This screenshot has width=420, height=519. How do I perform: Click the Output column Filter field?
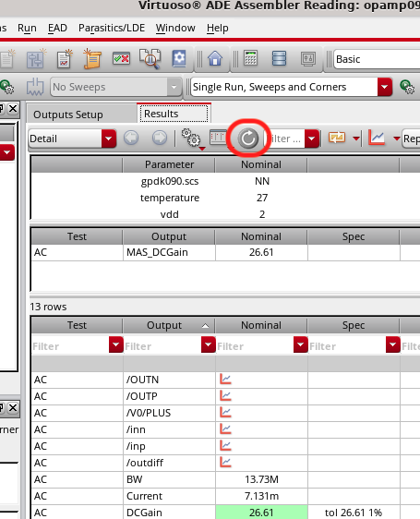(162, 346)
